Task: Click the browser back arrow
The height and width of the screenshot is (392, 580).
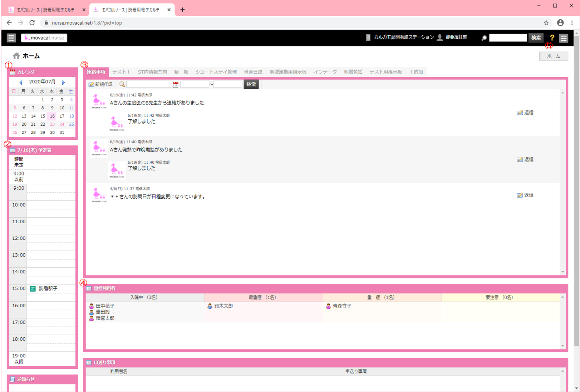Action: pos(9,23)
